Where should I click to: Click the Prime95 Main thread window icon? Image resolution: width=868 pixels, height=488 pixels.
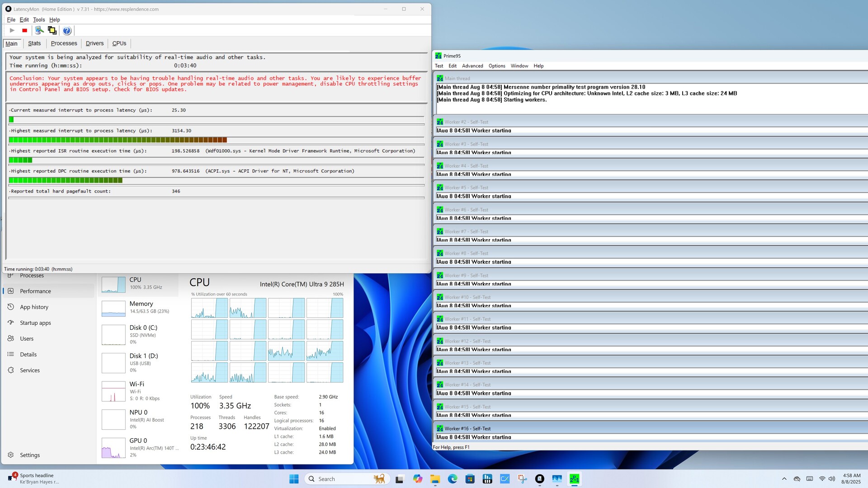tap(440, 79)
